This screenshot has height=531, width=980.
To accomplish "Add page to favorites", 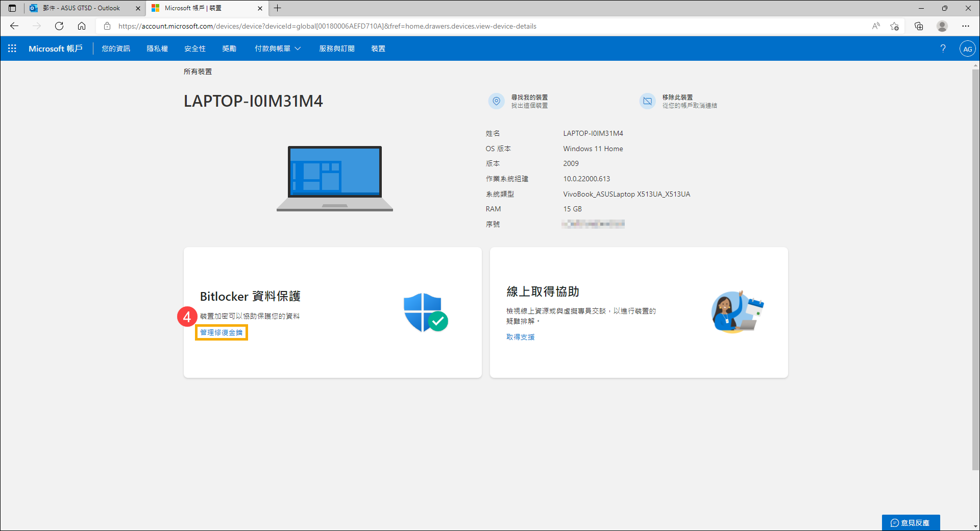I will pyautogui.click(x=894, y=26).
